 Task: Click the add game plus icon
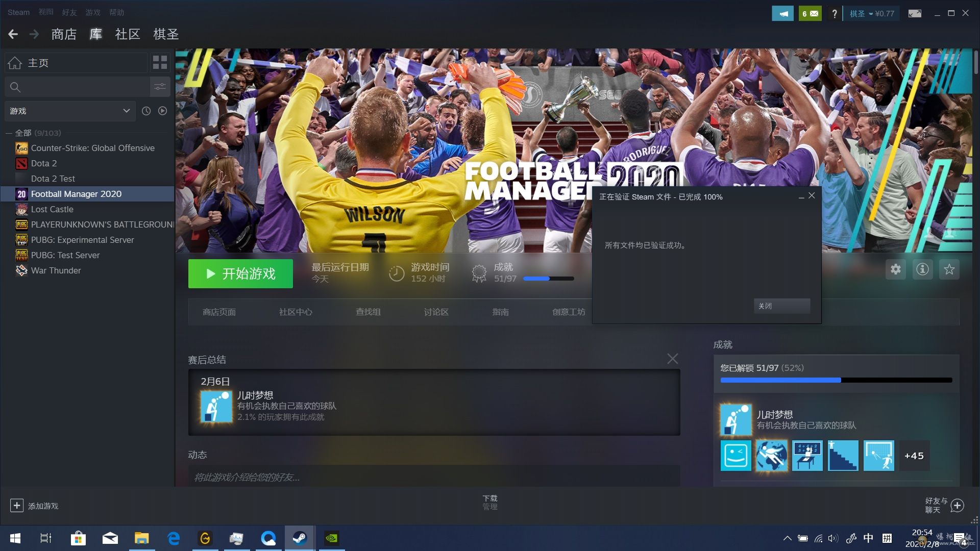(16, 505)
